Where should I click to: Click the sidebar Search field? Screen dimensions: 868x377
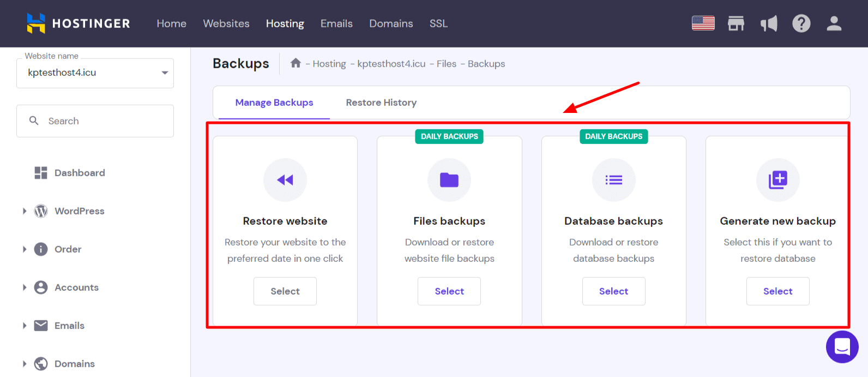104,121
